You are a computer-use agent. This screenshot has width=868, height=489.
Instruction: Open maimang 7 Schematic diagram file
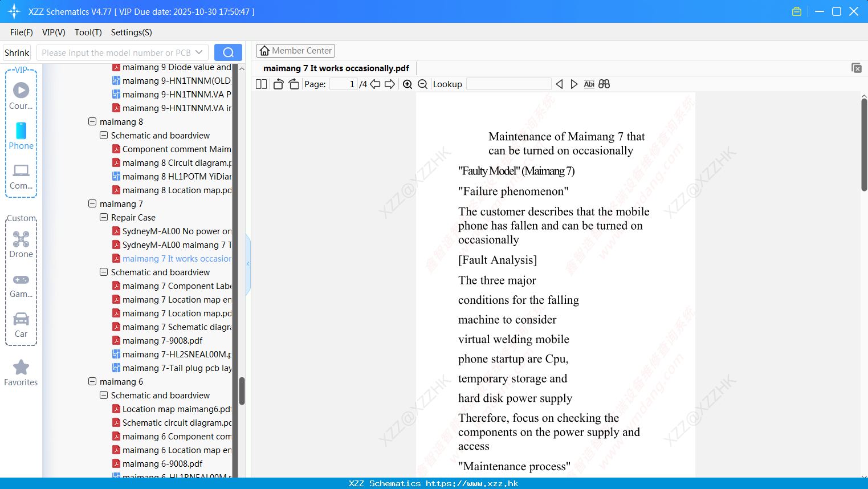point(172,327)
